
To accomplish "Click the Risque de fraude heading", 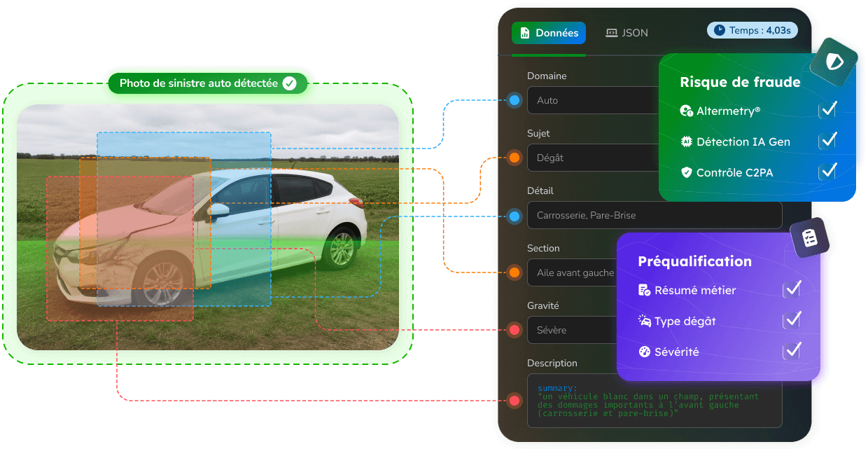I will [x=740, y=82].
